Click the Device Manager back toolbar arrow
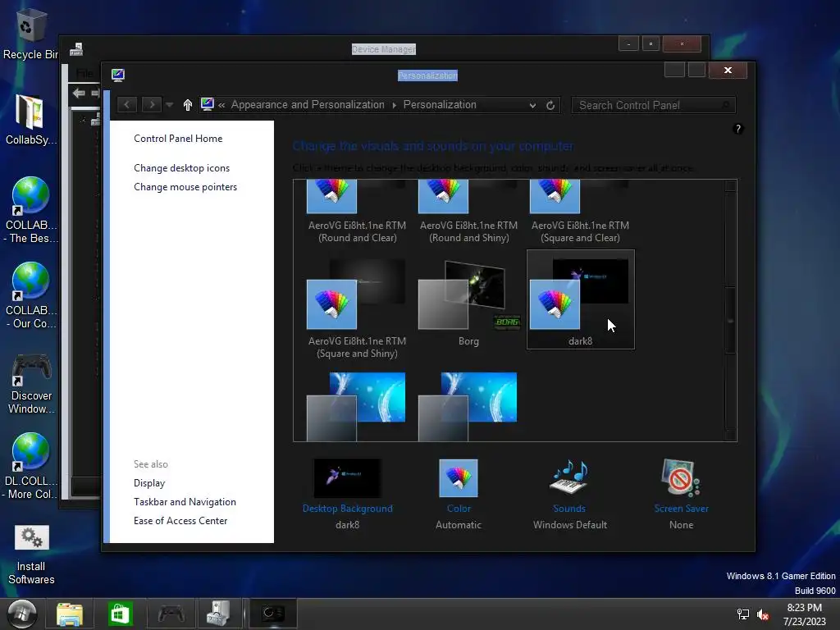The image size is (840, 630). 79,94
